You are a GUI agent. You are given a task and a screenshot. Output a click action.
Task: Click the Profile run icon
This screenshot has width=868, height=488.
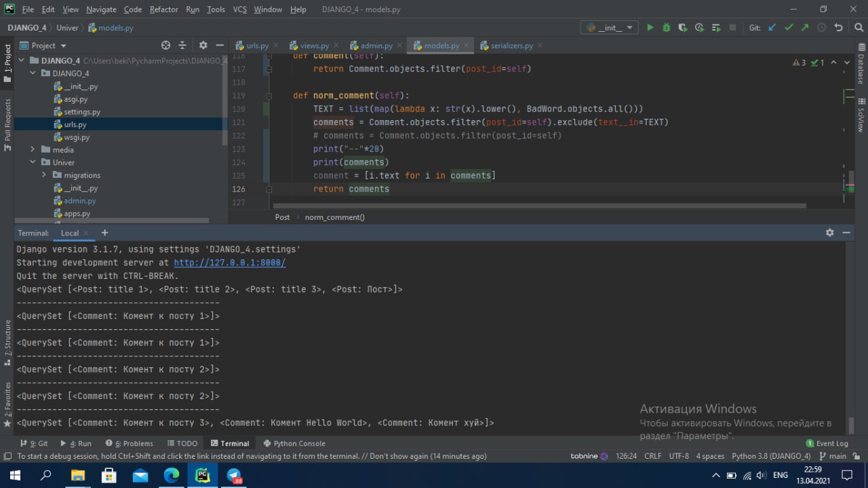click(x=699, y=28)
